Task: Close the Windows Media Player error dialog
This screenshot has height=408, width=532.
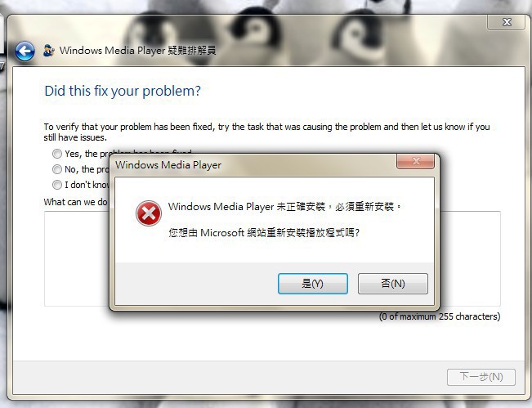Action: tap(416, 161)
